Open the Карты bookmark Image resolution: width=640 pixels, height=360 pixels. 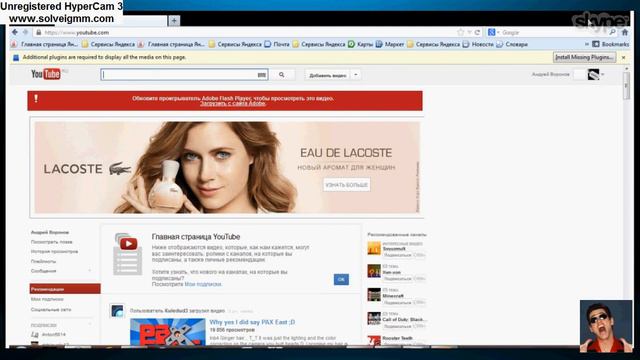tap(360, 44)
